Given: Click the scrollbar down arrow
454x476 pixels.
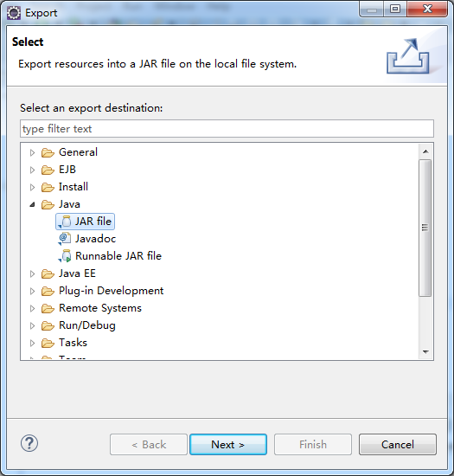Looking at the screenshot, I should point(425,352).
